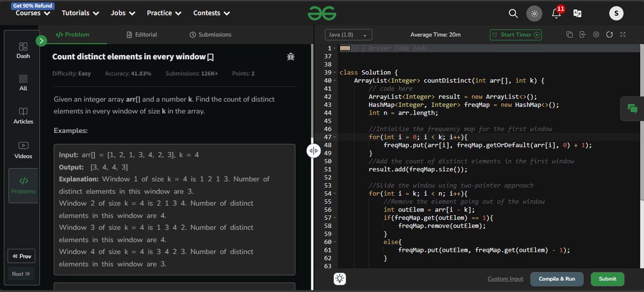Open notifications bell with 11 badge
Viewport: 644px width, 292px height.
coord(557,13)
